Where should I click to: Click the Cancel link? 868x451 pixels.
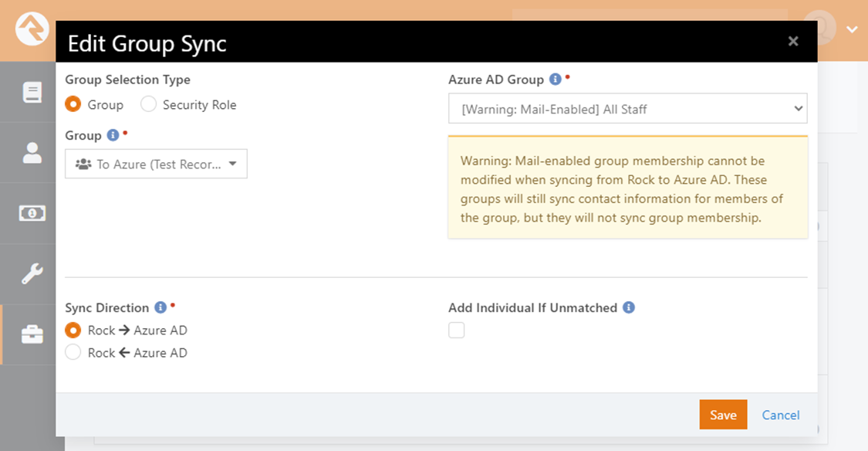coord(781,415)
